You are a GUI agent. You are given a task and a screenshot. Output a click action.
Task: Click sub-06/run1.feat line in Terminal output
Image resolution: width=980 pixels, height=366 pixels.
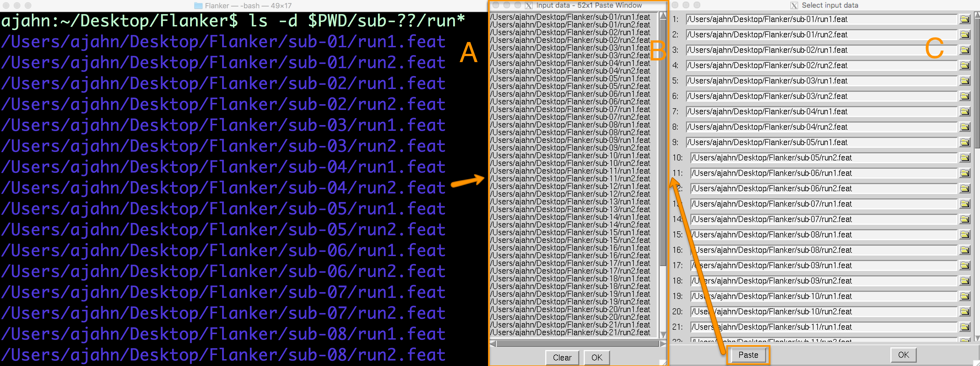223,251
